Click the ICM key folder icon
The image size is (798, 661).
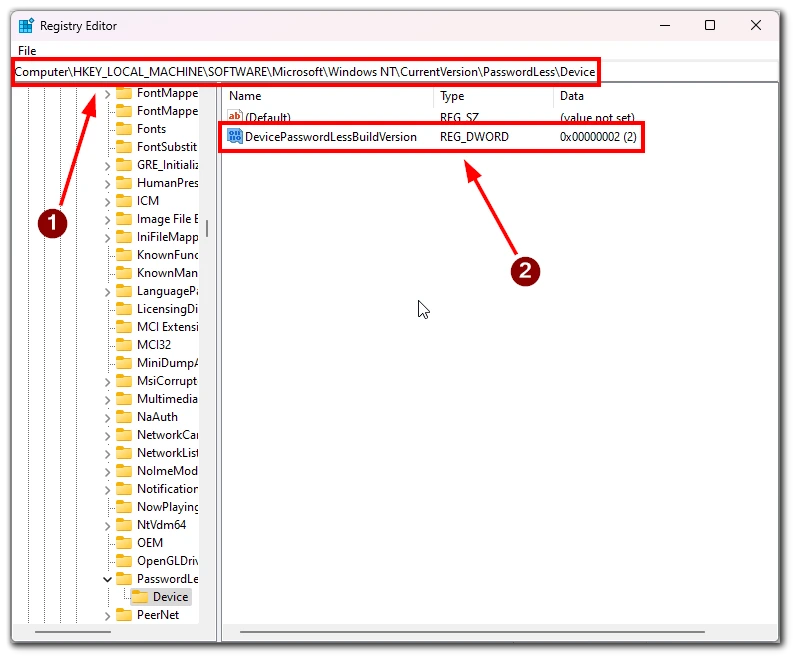(124, 201)
